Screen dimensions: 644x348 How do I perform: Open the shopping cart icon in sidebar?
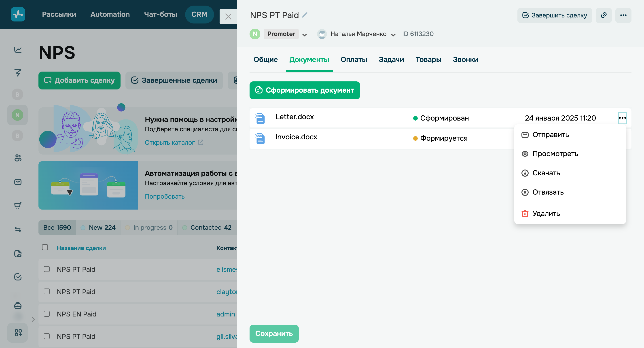click(17, 205)
